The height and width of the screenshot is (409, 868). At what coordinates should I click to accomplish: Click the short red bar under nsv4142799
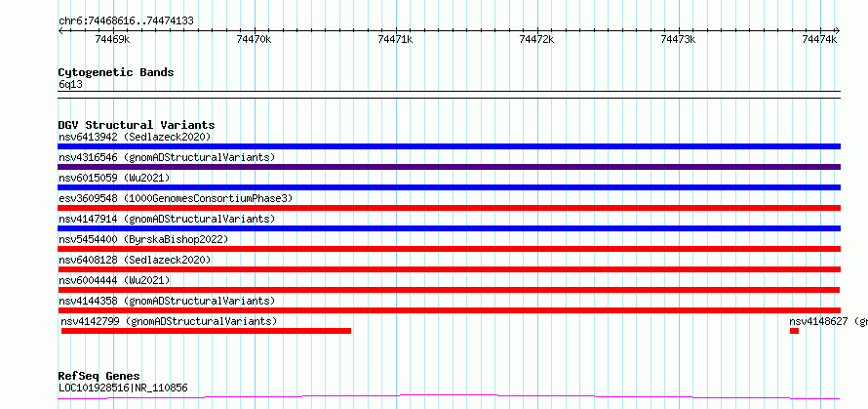[206, 331]
